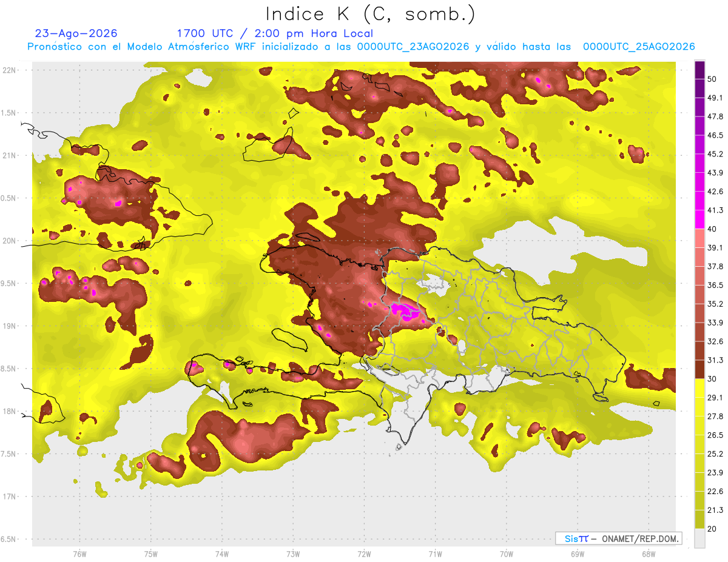728x562 pixels.
Task: Click the legend value "32.6"
Action: pyautogui.click(x=715, y=341)
